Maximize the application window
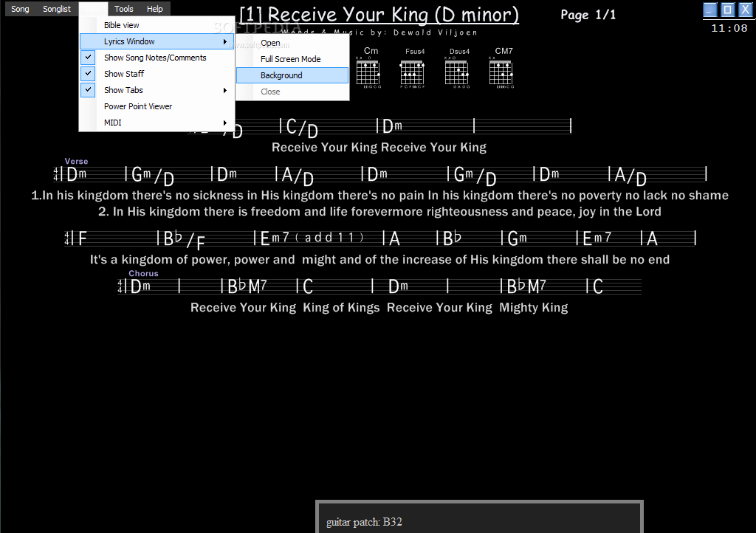Screen dimensions: 756x533 [727, 10]
